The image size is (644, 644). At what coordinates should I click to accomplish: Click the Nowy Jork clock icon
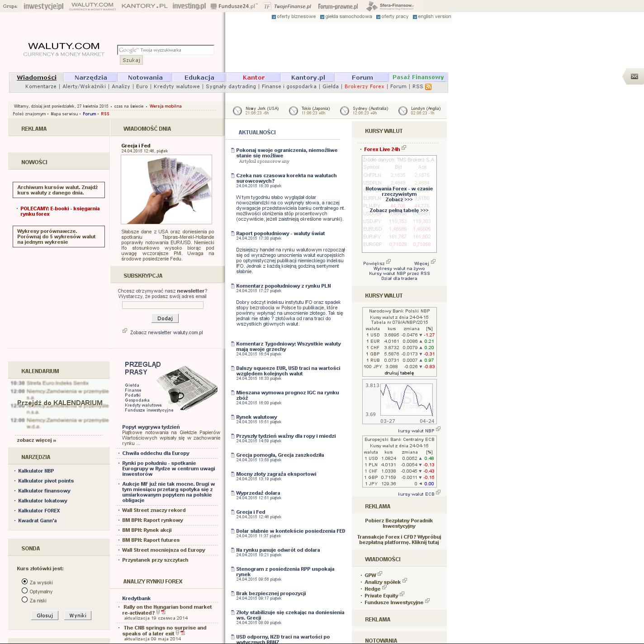tap(237, 111)
